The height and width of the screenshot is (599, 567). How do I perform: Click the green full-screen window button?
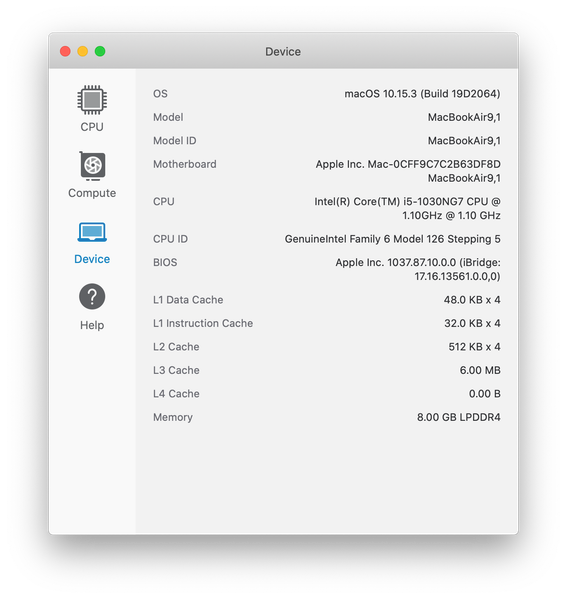click(x=100, y=51)
